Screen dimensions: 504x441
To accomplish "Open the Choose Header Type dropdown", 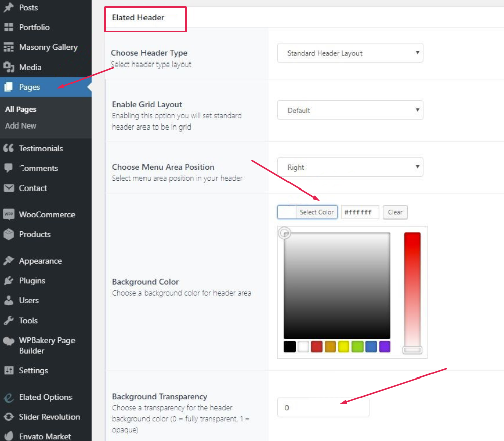I will click(x=350, y=53).
